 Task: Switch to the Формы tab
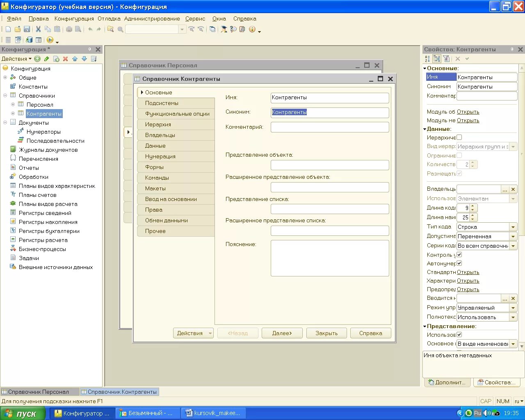(176, 167)
